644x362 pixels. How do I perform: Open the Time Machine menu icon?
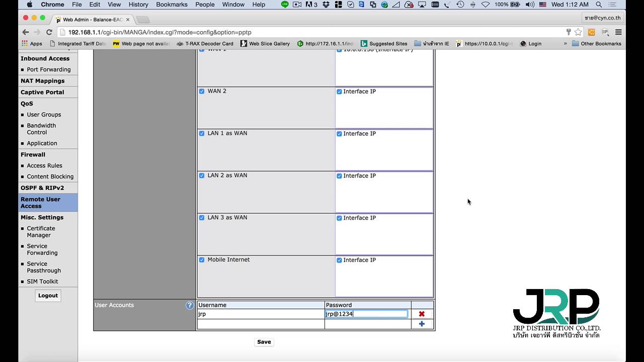point(460,5)
